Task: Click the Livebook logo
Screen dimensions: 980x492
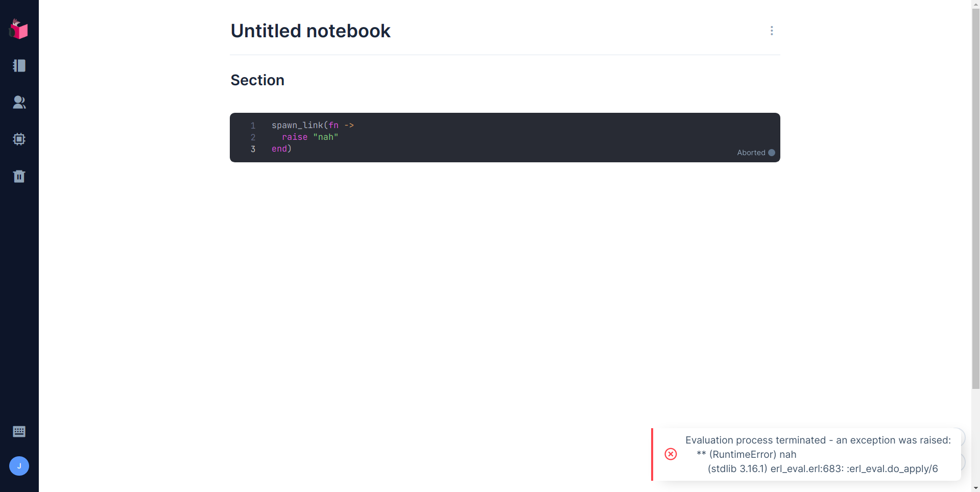Action: [x=19, y=29]
